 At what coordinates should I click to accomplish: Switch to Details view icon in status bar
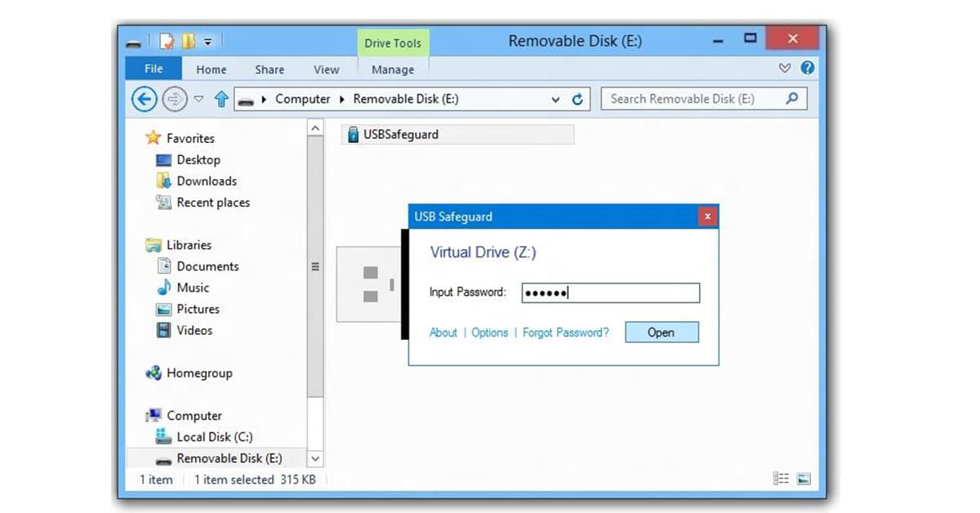pos(781,480)
